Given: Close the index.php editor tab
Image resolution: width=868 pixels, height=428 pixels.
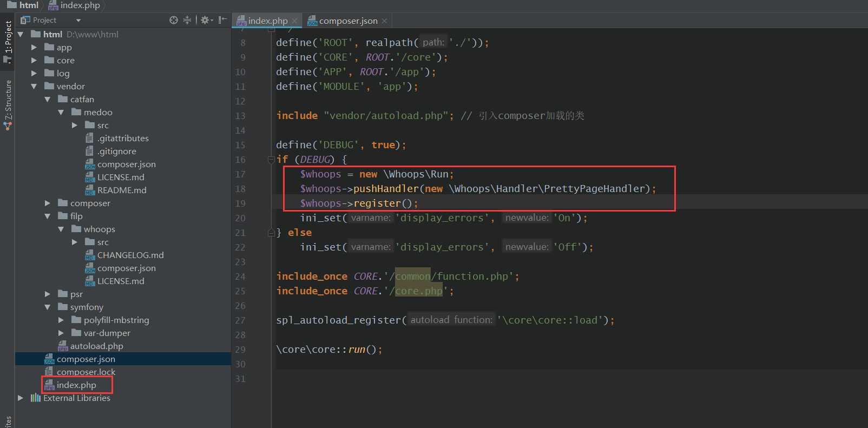Looking at the screenshot, I should pos(294,21).
